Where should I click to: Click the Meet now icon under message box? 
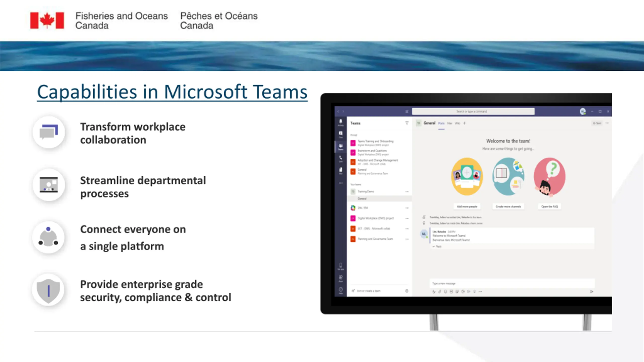tap(463, 292)
